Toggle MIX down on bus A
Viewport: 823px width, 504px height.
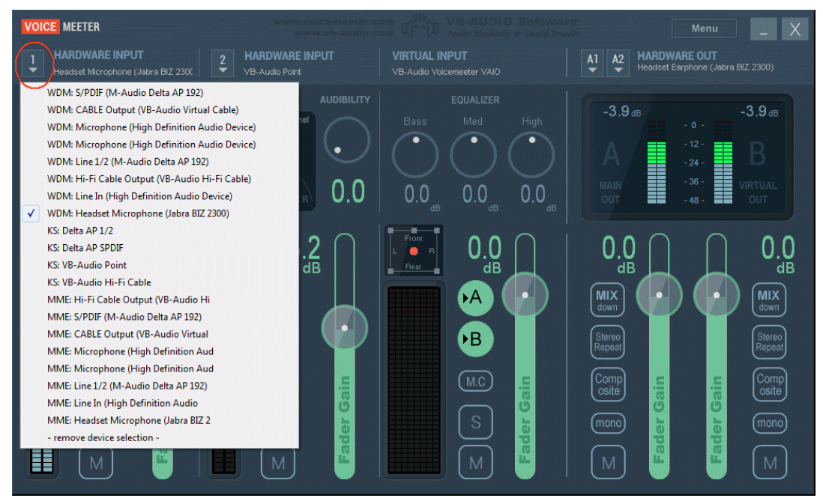607,300
